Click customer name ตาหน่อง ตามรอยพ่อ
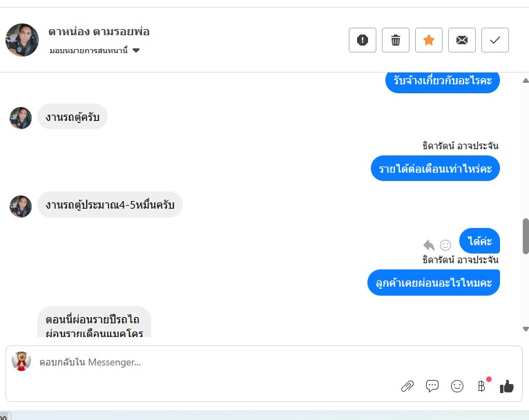This screenshot has height=420, width=529. pyautogui.click(x=99, y=31)
